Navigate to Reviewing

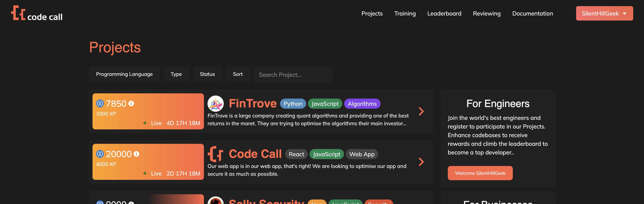point(487,14)
